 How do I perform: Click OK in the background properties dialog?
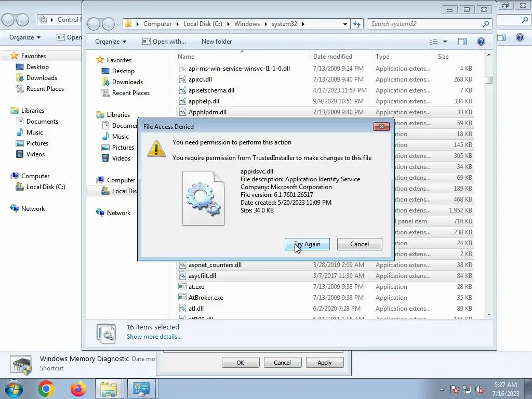[x=241, y=363]
